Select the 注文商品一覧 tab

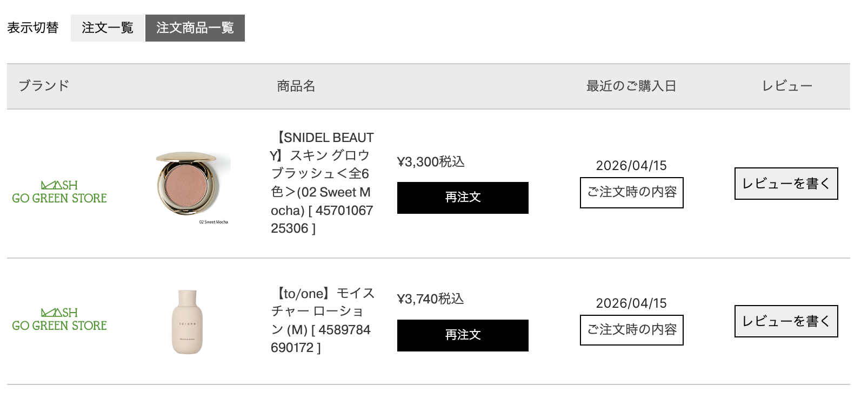(x=195, y=28)
